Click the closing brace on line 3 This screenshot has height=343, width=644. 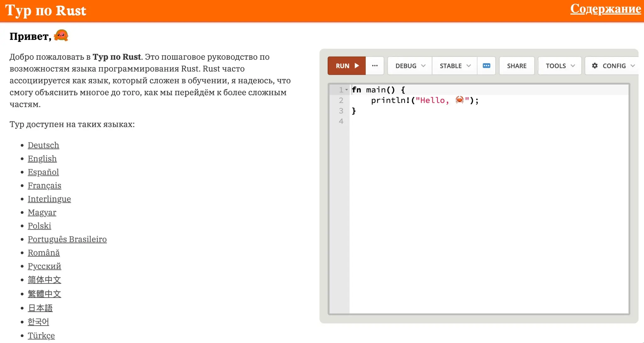click(x=354, y=111)
